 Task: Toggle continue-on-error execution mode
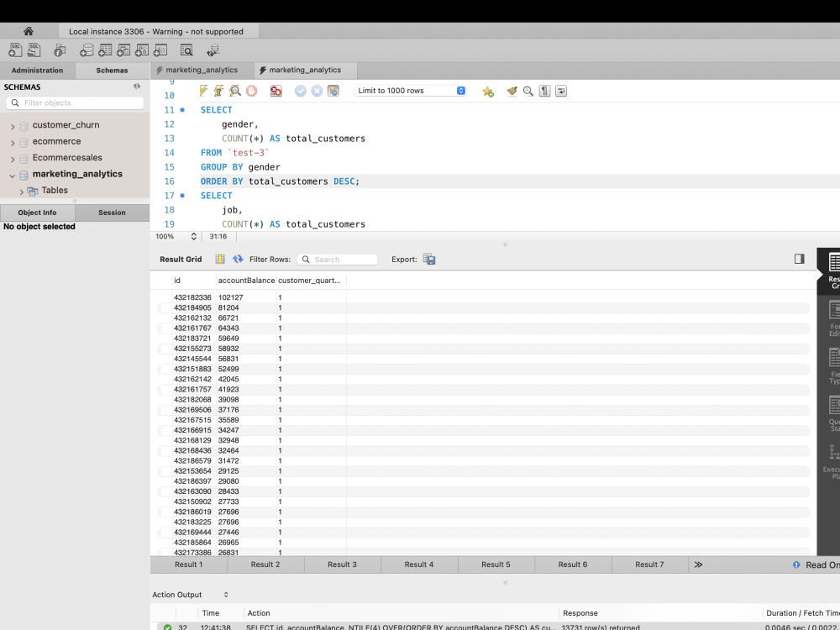276,91
